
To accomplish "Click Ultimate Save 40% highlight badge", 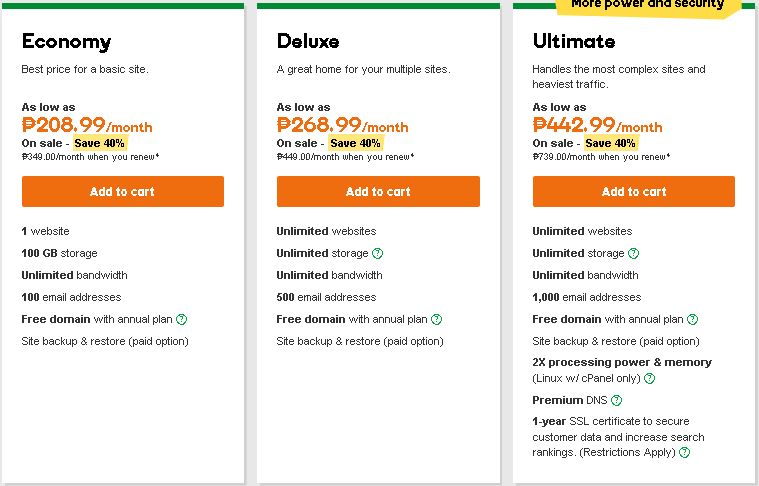I will click(610, 143).
